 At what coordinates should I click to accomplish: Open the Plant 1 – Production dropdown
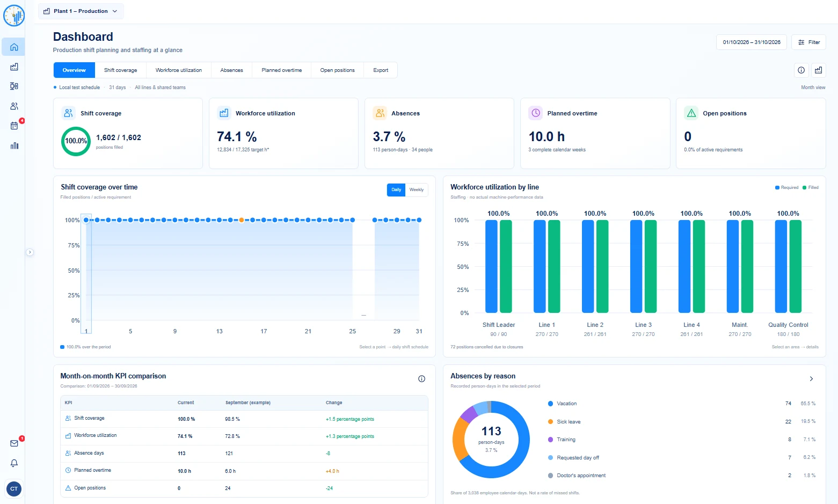81,11
